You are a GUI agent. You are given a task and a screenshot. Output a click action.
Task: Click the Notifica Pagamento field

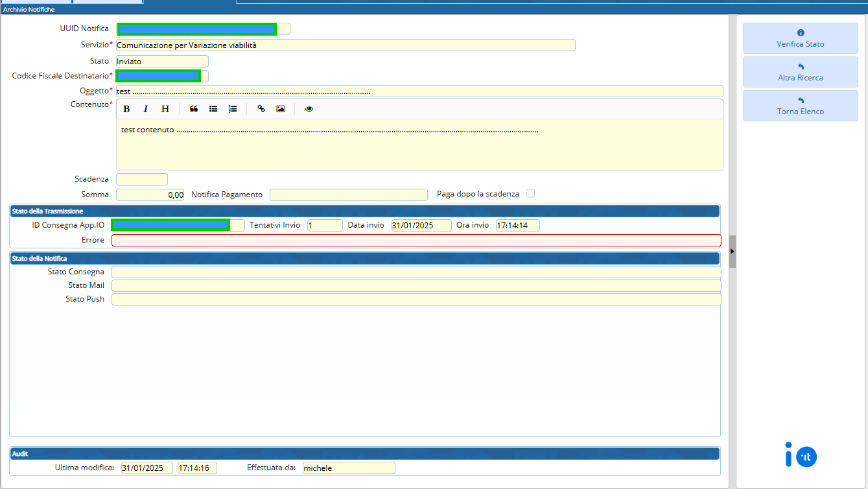(x=348, y=195)
